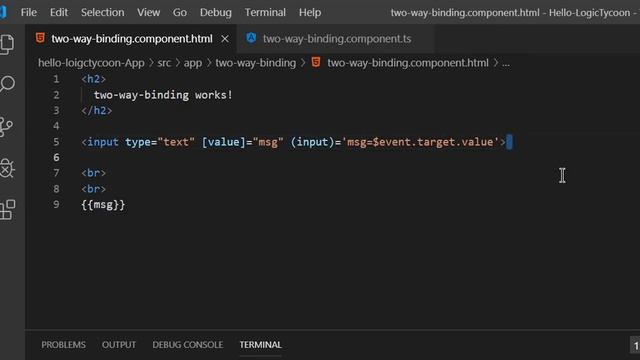Click the closing </h2> tag on line 3
The image size is (640, 360).
97,111
